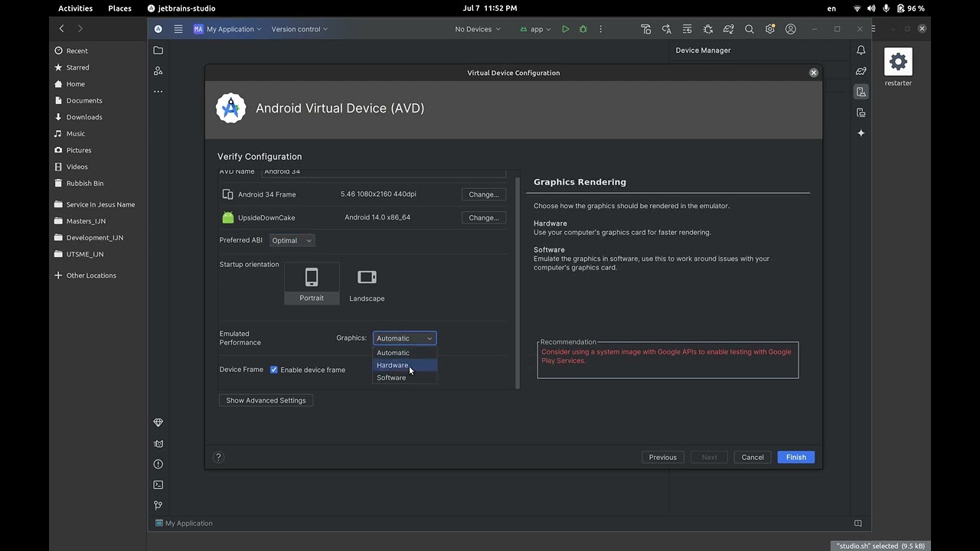Click the Show Advanced Settings button
980x551 pixels.
[266, 400]
